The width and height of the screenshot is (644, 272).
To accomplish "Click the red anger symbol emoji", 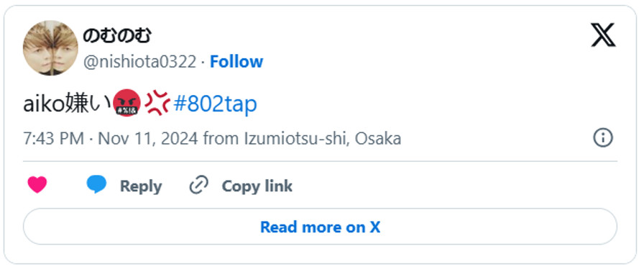I will coord(157,103).
